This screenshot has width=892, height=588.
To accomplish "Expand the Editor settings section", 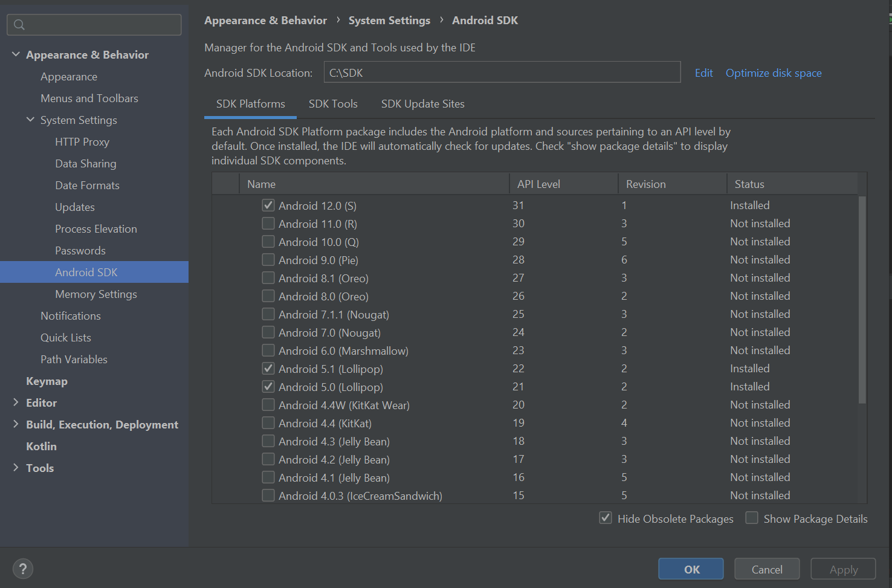I will (x=16, y=402).
